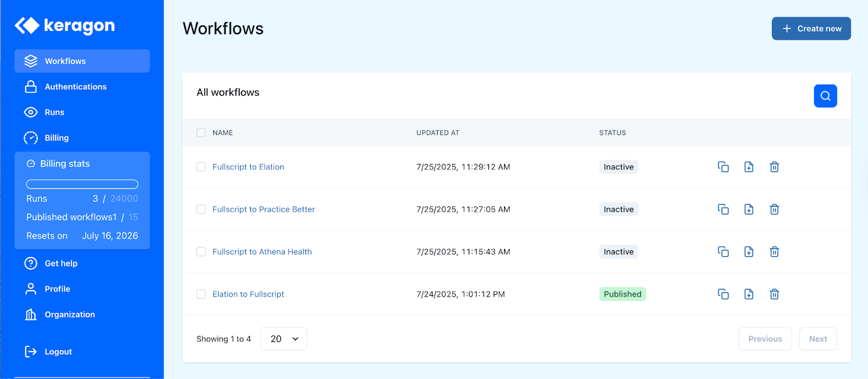The image size is (868, 379).
Task: Duplicate the Fullscript to Elation workflow
Action: [x=723, y=167]
